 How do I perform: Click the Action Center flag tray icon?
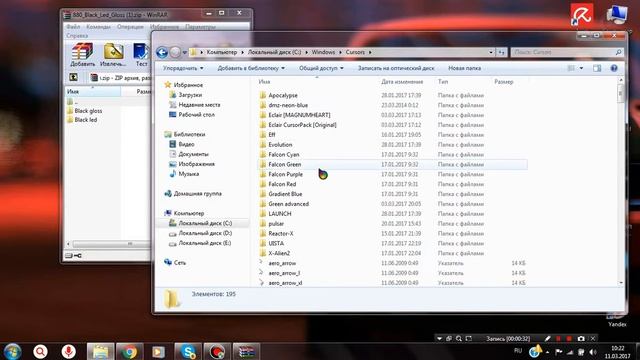coord(559,352)
